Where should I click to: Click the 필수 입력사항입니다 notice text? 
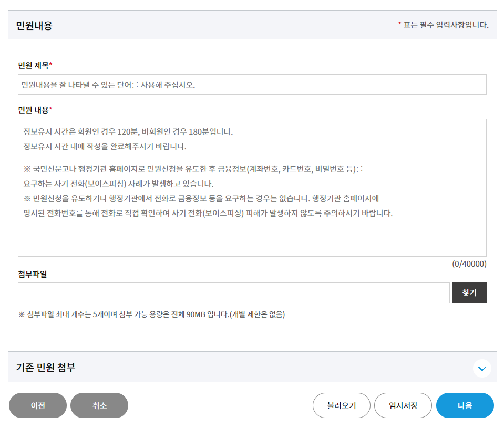(444, 25)
